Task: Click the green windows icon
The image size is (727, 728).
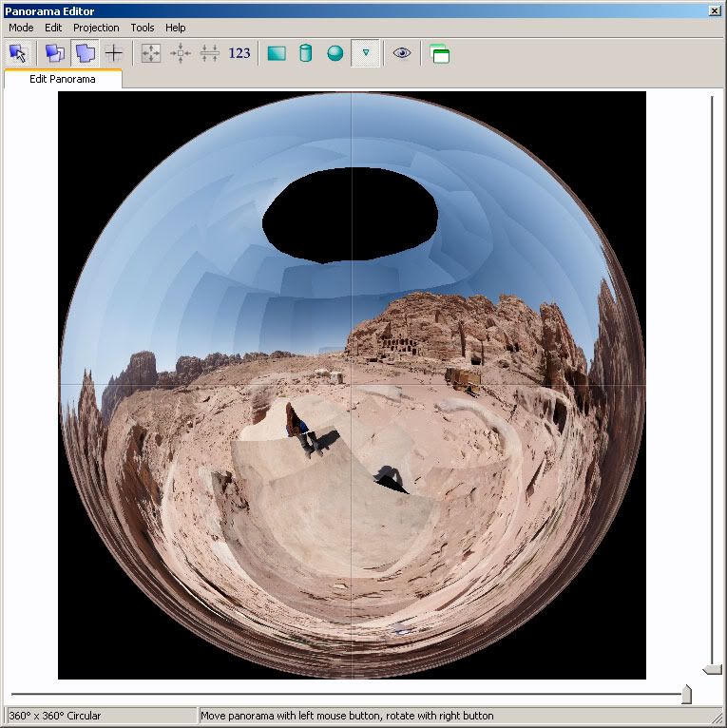Action: tap(439, 53)
